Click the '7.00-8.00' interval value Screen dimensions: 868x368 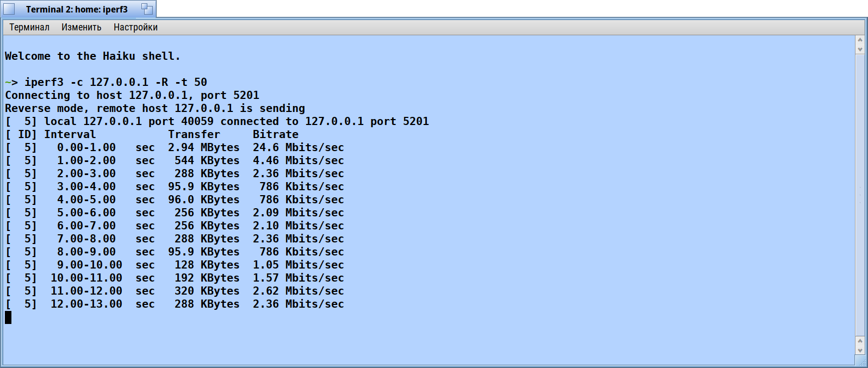pyautogui.click(x=86, y=239)
